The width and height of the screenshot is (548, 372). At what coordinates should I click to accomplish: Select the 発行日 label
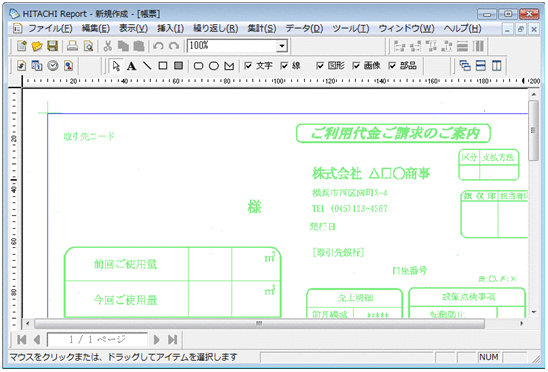tap(322, 227)
